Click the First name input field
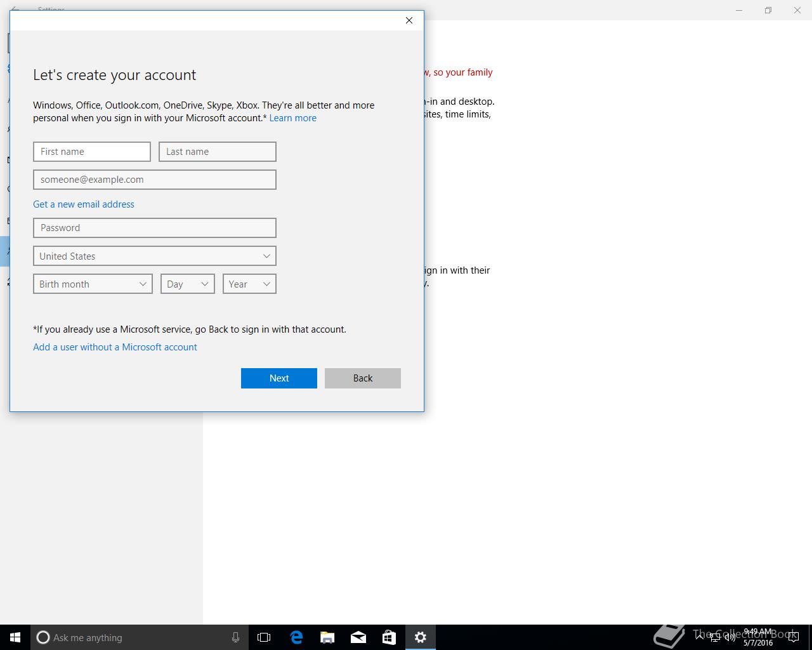The width and height of the screenshot is (812, 650). point(92,152)
